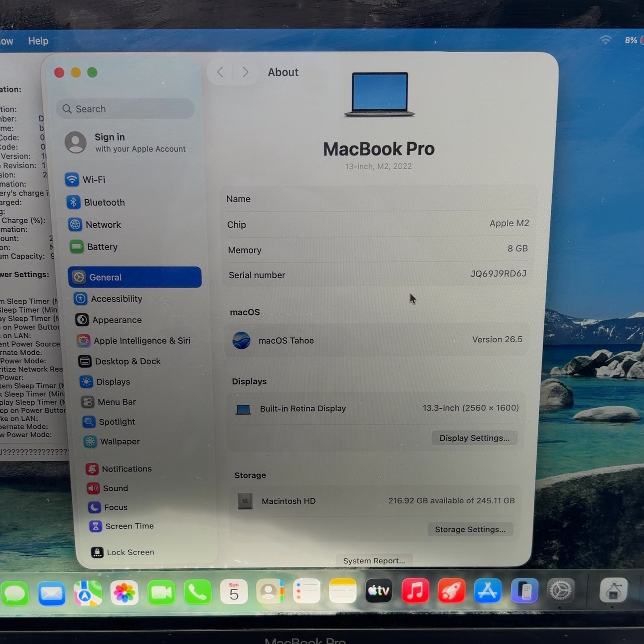
Task: Launch Phone app from the Dock
Action: click(197, 592)
